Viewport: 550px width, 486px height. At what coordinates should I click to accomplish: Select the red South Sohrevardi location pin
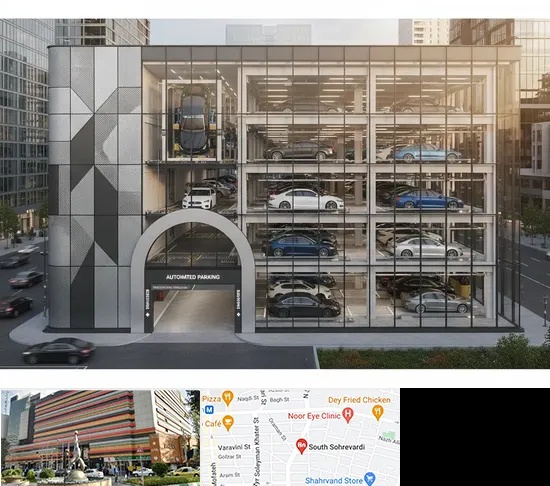tap(301, 446)
